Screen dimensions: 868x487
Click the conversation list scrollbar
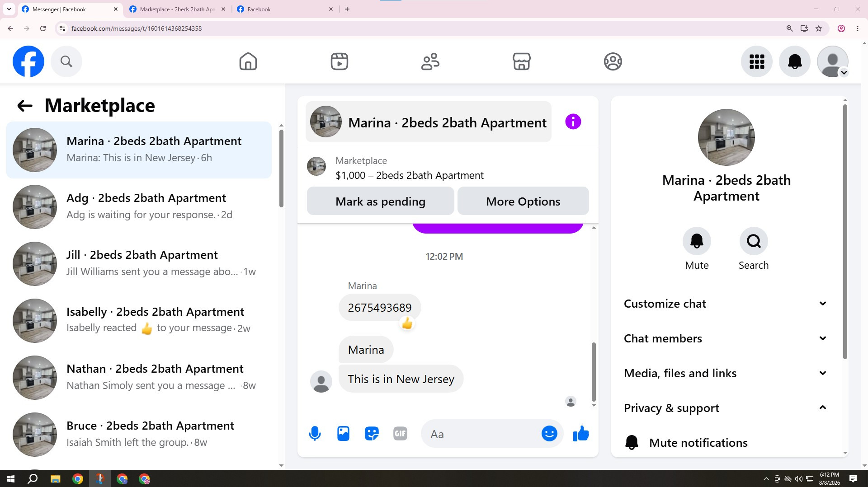(281, 169)
